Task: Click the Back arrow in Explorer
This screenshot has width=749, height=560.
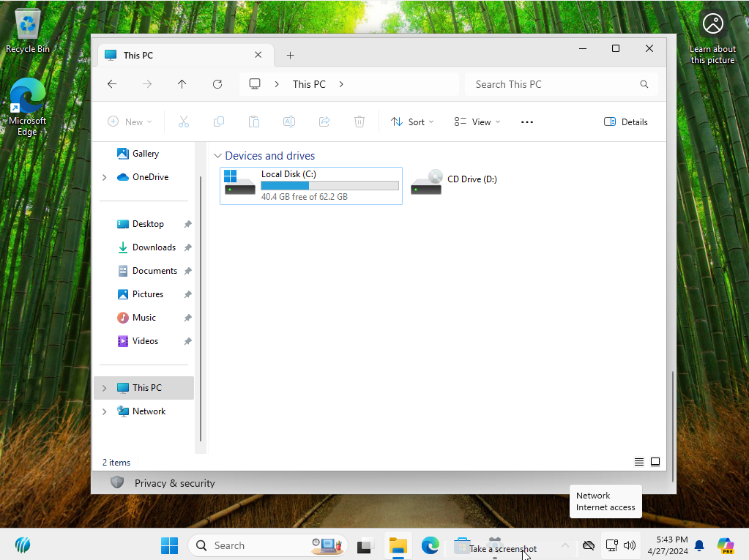Action: point(112,84)
